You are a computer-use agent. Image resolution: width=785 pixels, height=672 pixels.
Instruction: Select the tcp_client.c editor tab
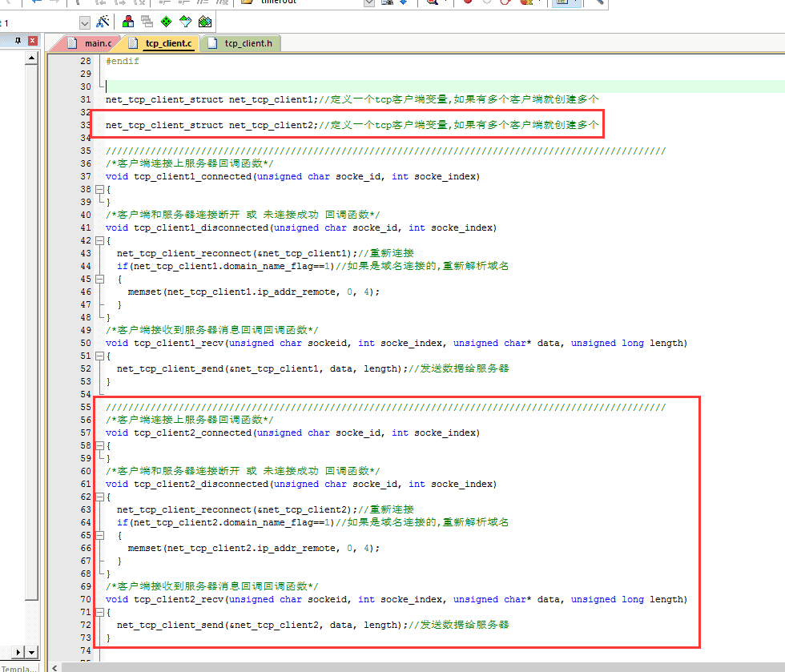coord(168,43)
